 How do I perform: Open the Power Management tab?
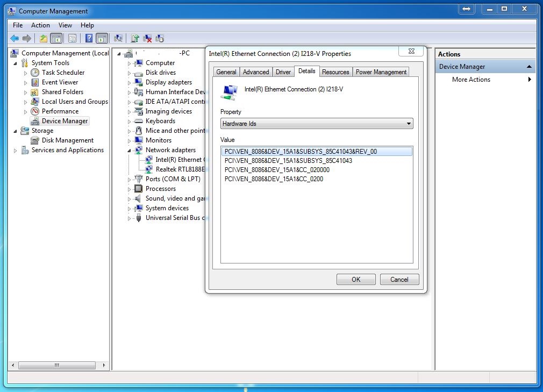click(381, 72)
